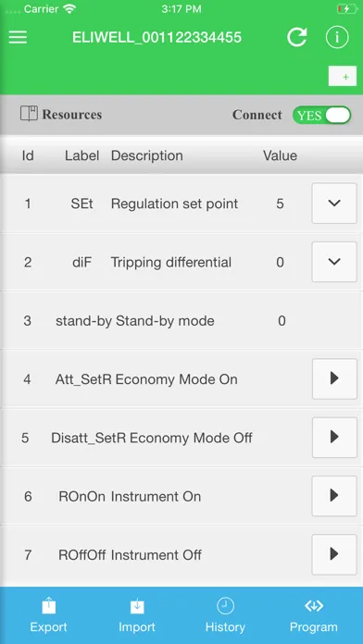The height and width of the screenshot is (644, 363).
Task: Tap the refresh icon
Action: coord(297,37)
